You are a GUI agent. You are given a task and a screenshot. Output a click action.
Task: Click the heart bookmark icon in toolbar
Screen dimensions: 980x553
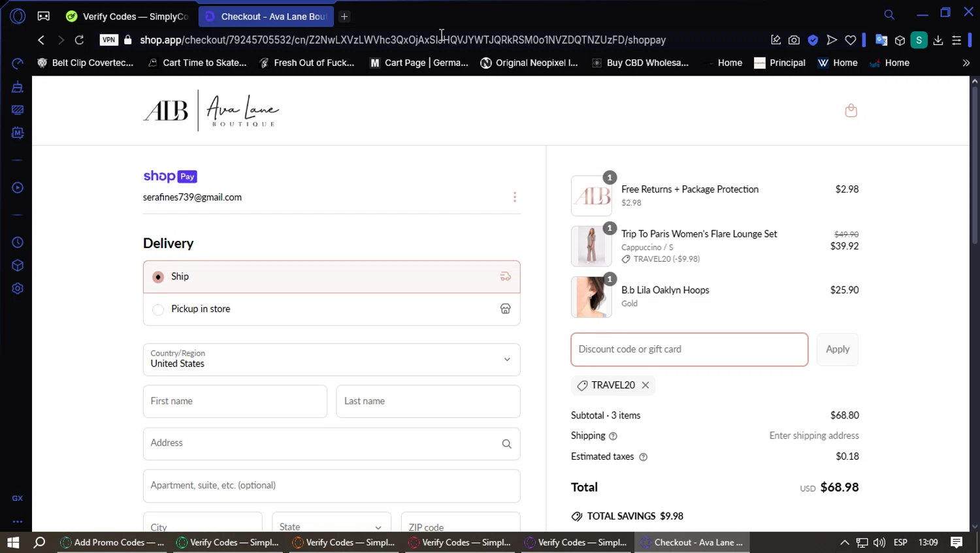click(851, 40)
